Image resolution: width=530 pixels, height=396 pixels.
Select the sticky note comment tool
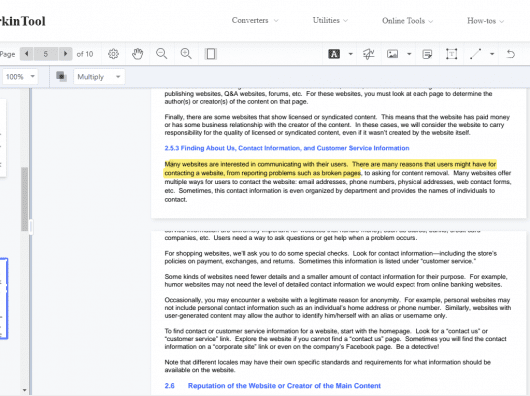(427, 54)
